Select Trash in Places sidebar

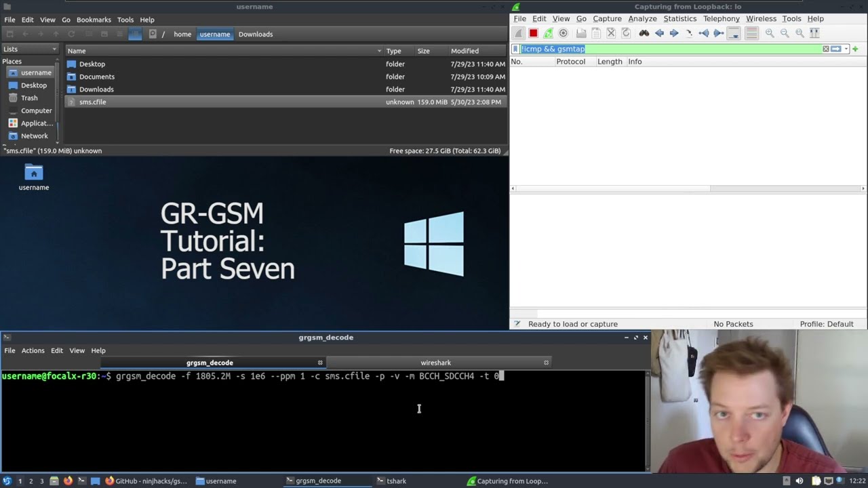[x=29, y=98]
